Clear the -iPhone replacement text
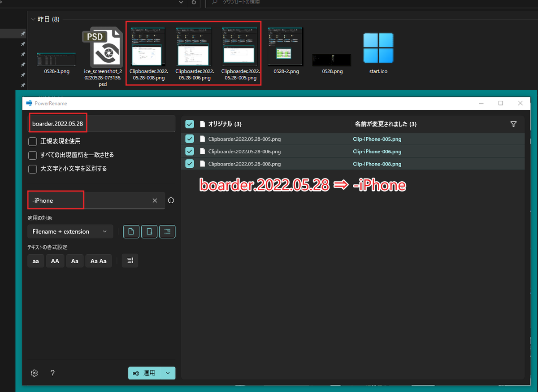Image resolution: width=538 pixels, height=392 pixels. 155,200
